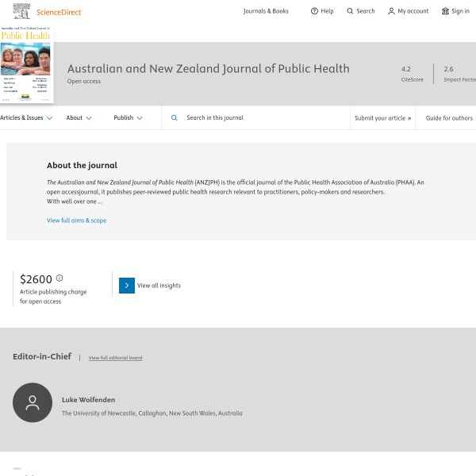476x476 pixels.
Task: Click the ScienceDirect Elsevier tree logo
Action: (x=22, y=11)
